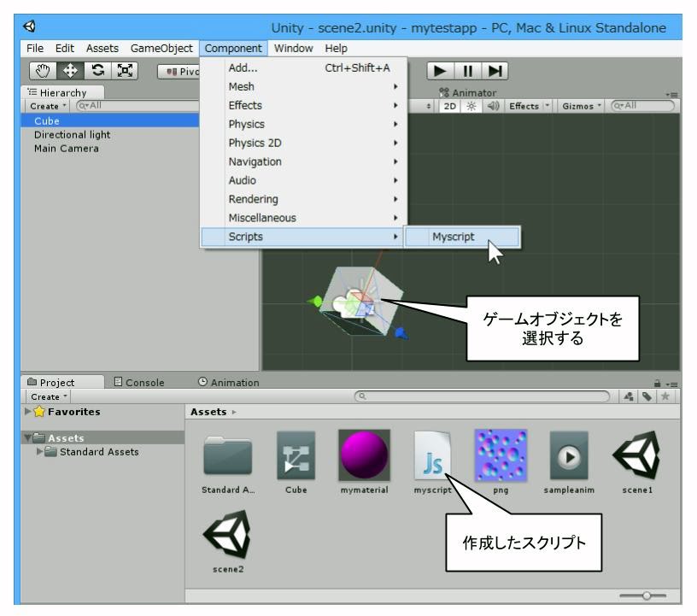The width and height of the screenshot is (697, 616).
Task: Select the Hand tool
Action: [x=43, y=71]
